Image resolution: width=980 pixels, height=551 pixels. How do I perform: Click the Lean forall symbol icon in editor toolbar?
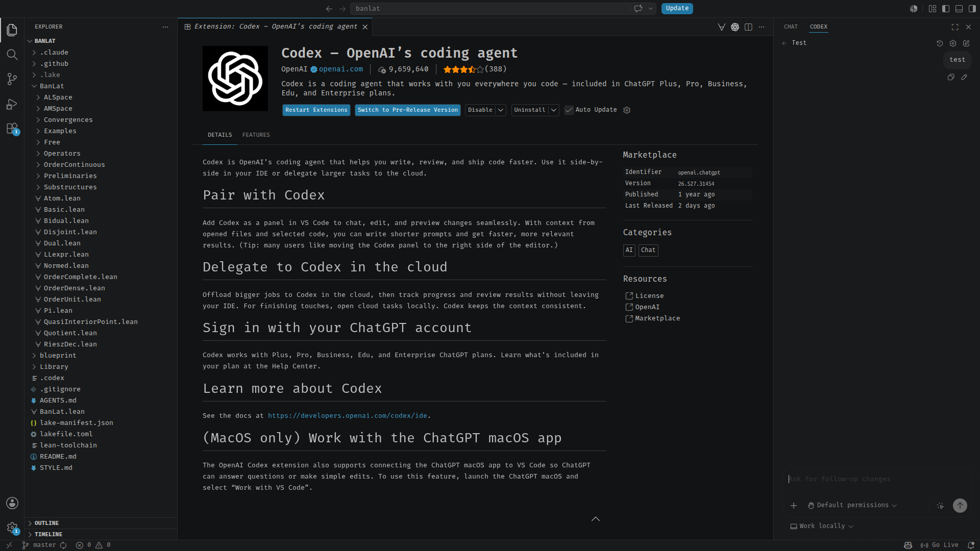click(722, 27)
